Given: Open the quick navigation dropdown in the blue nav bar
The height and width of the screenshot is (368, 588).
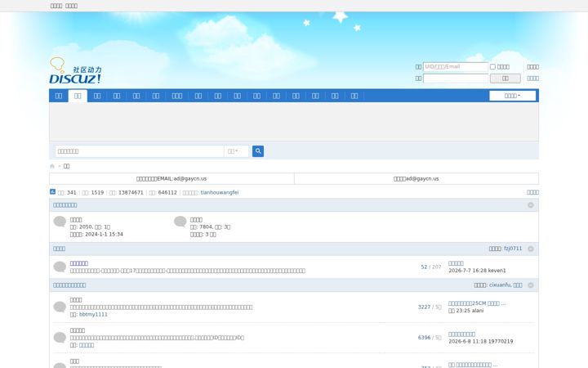Looking at the screenshot, I should 512,96.
